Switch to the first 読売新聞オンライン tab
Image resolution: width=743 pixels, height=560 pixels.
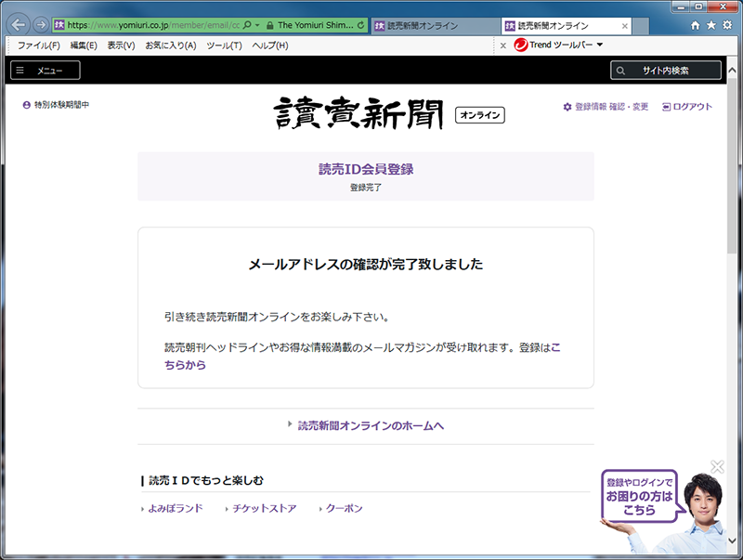point(434,26)
